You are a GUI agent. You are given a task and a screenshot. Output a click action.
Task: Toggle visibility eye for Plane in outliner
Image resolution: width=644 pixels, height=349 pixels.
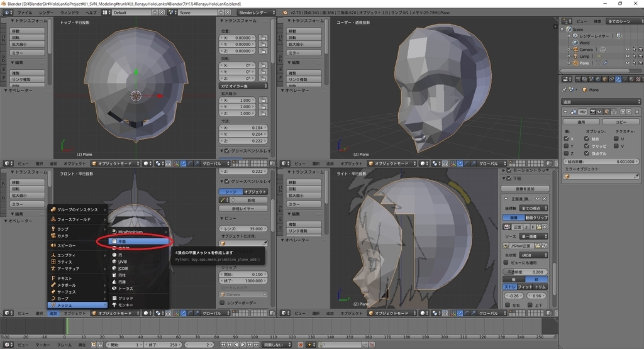coord(627,63)
